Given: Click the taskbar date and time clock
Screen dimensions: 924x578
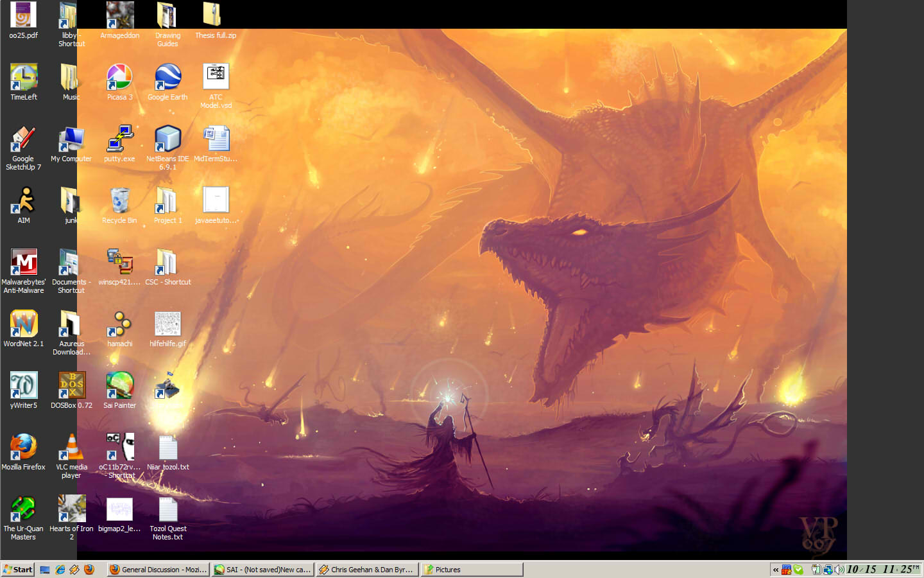Looking at the screenshot, I should [x=883, y=570].
